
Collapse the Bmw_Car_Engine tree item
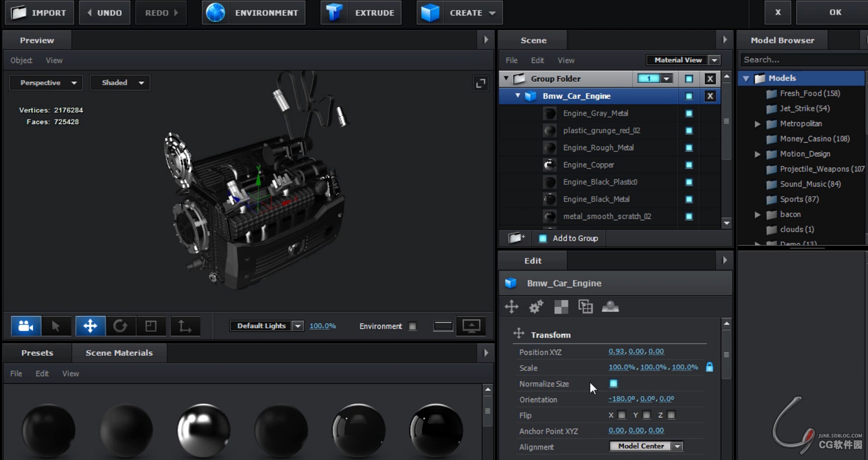pos(518,96)
